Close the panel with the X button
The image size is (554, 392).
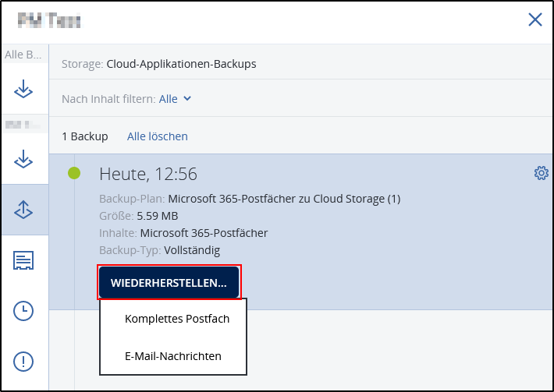click(535, 20)
